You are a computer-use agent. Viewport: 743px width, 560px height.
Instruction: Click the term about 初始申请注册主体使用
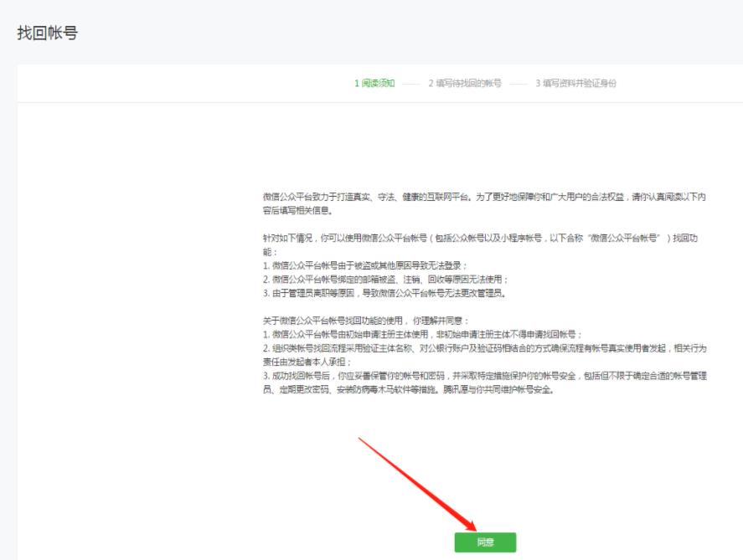pos(428,334)
